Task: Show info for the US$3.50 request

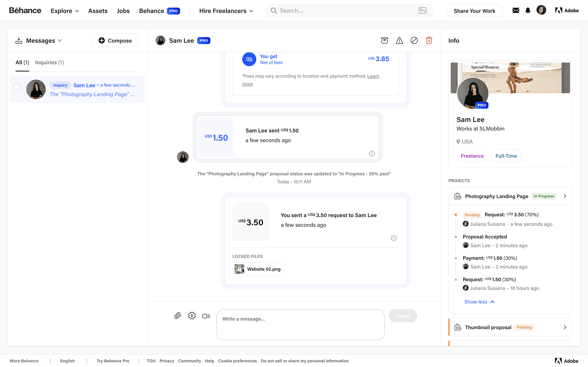Action: [x=394, y=238]
